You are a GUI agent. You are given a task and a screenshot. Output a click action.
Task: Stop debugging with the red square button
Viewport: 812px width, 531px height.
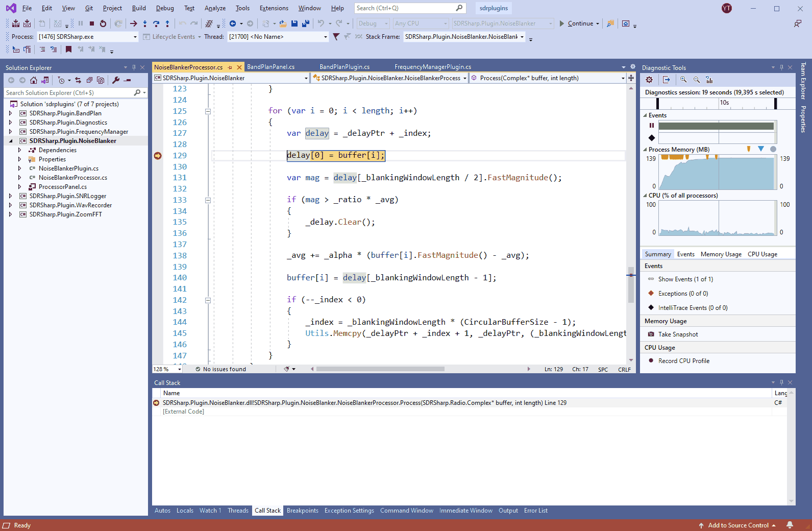click(x=92, y=23)
